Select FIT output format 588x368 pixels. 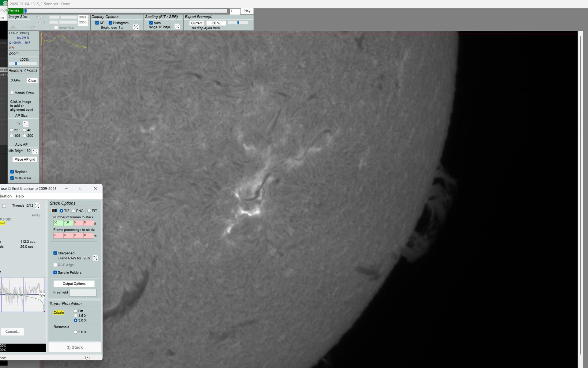click(x=89, y=211)
